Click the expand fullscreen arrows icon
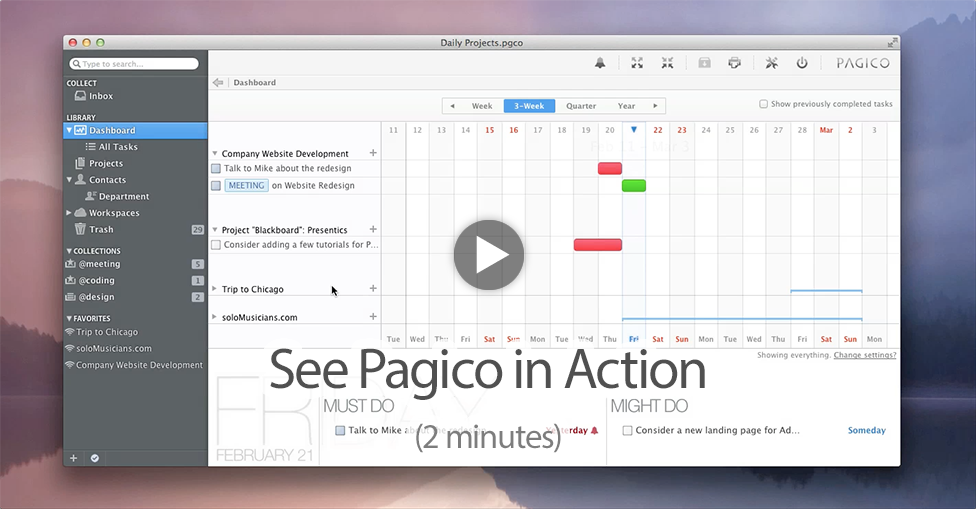 [x=637, y=63]
